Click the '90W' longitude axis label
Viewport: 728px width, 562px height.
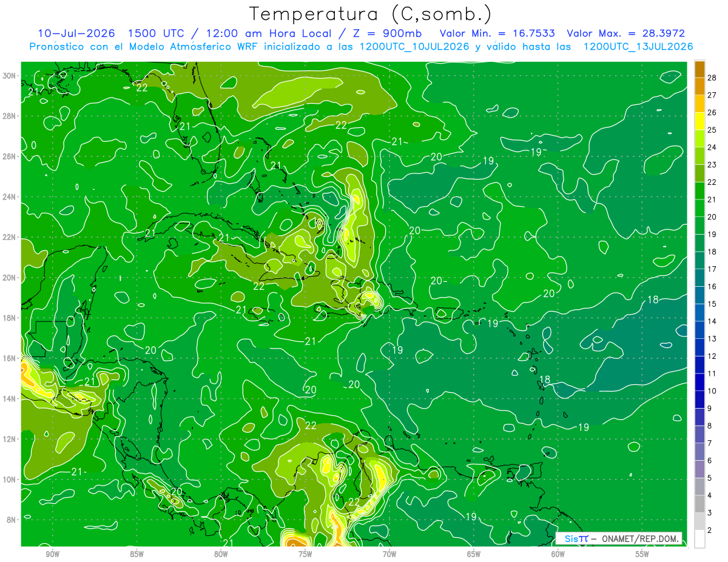[x=52, y=554]
